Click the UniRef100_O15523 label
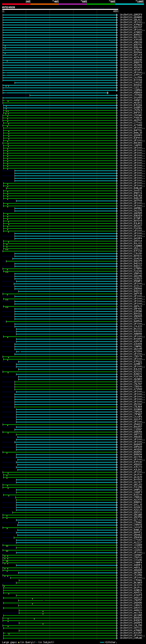The height and width of the screenshot is (644, 146). (x=131, y=278)
